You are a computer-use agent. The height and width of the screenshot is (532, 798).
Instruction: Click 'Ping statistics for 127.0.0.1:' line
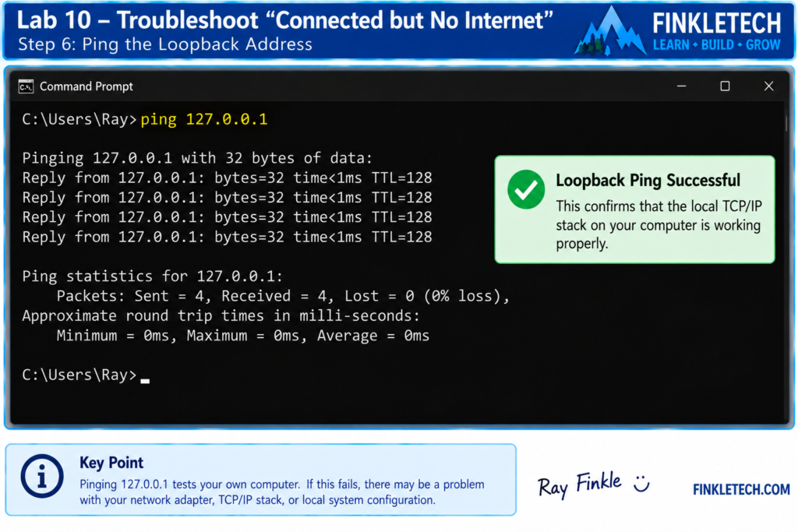[152, 277]
